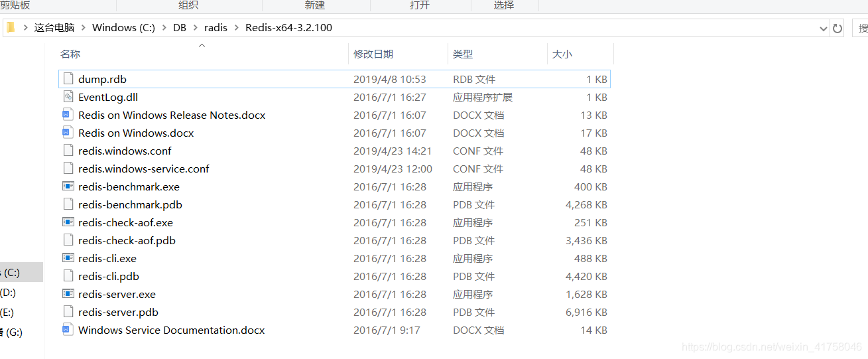Screen dimensions: 868x359
Task: Click the 1,628 KB size cell
Action: coord(586,294)
